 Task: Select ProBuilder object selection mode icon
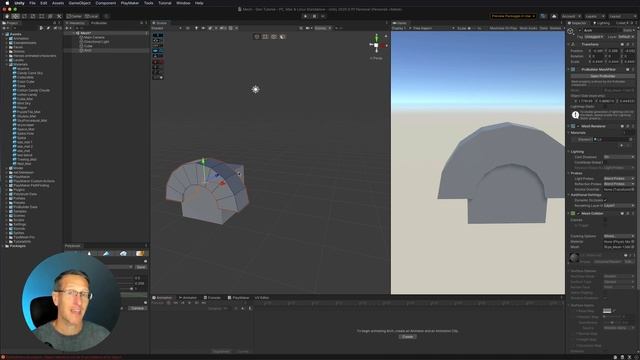click(x=257, y=37)
